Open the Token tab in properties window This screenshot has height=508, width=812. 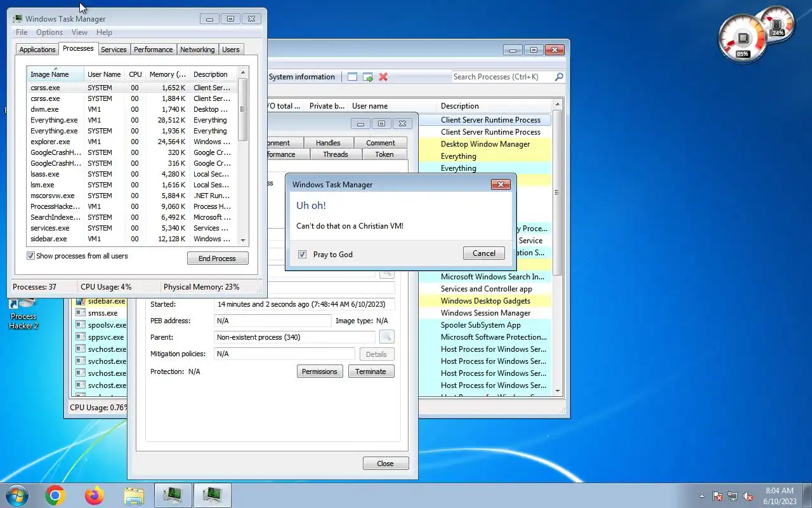384,154
